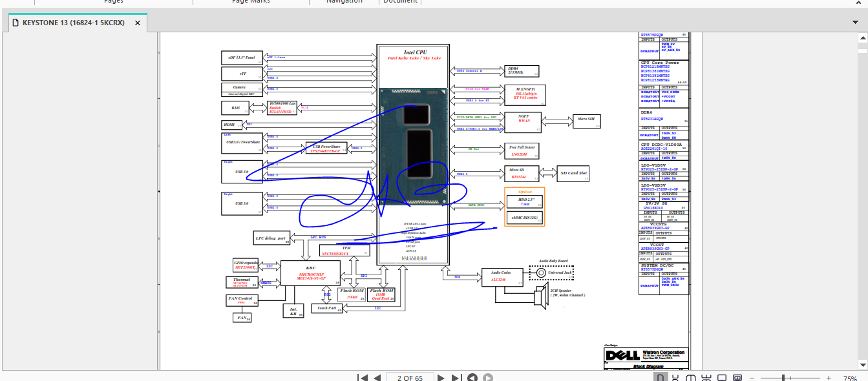Click the HDD 2.5" 7mm block
Screen dimensions: 868x381
525,201
